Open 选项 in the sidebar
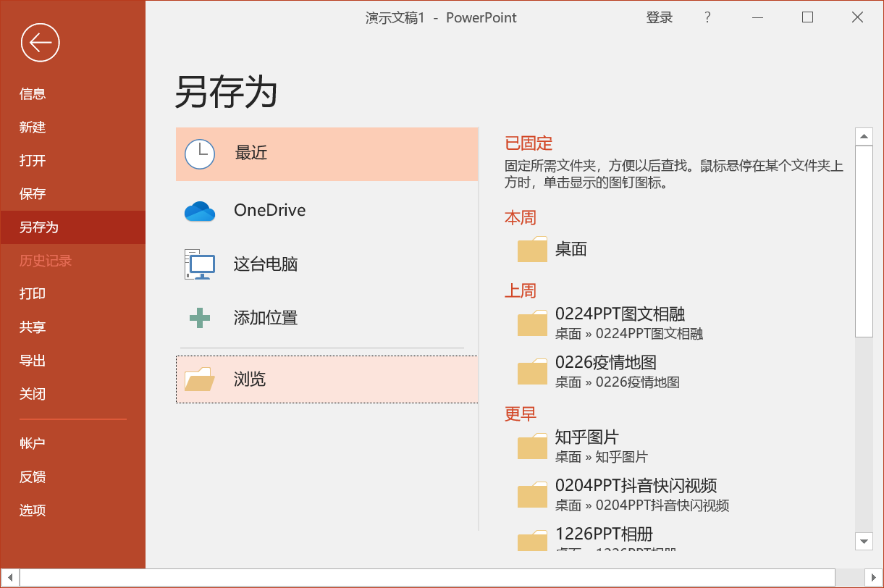Image resolution: width=884 pixels, height=588 pixels. [x=33, y=510]
